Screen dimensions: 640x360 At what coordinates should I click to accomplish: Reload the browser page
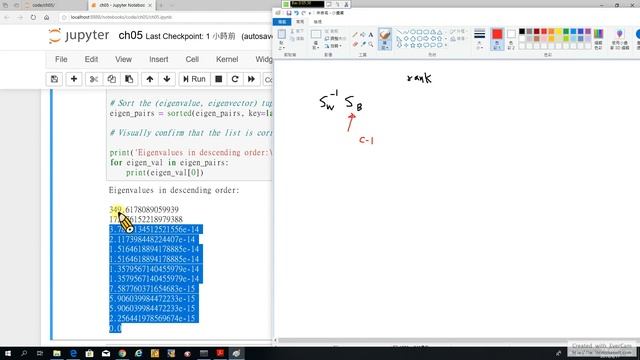(33, 17)
